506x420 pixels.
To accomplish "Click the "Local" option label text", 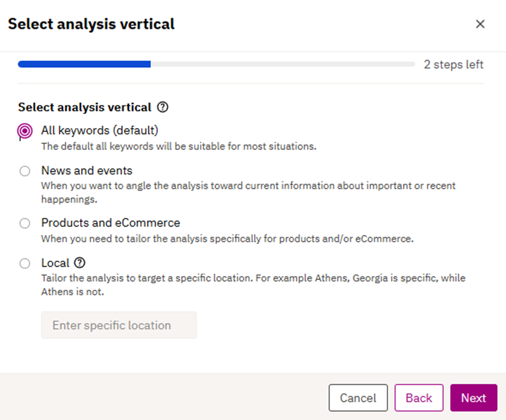I will [x=55, y=263].
